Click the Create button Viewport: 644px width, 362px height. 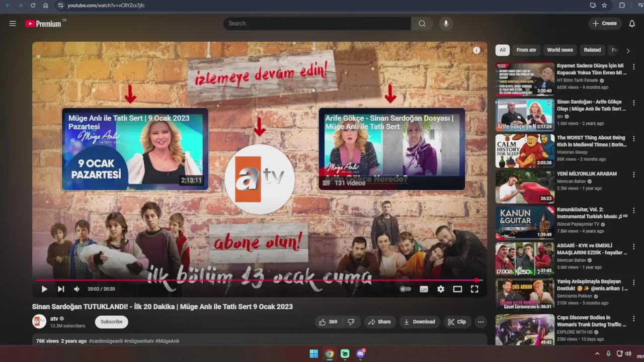604,24
